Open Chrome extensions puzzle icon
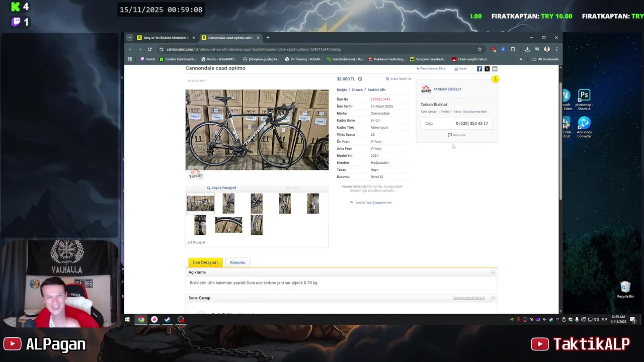The width and height of the screenshot is (644, 362). coord(513,49)
